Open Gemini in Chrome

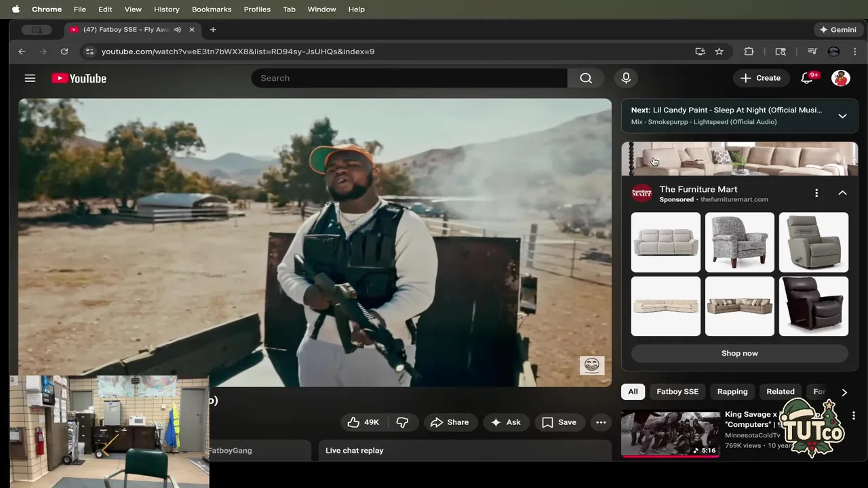838,30
